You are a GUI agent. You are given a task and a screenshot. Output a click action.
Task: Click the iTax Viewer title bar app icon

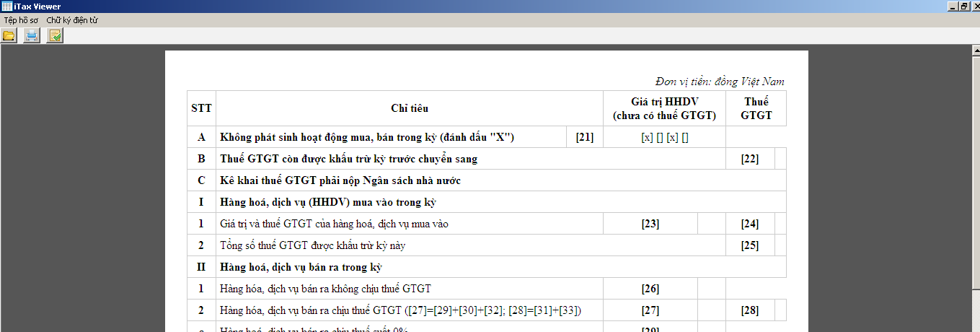(x=6, y=6)
